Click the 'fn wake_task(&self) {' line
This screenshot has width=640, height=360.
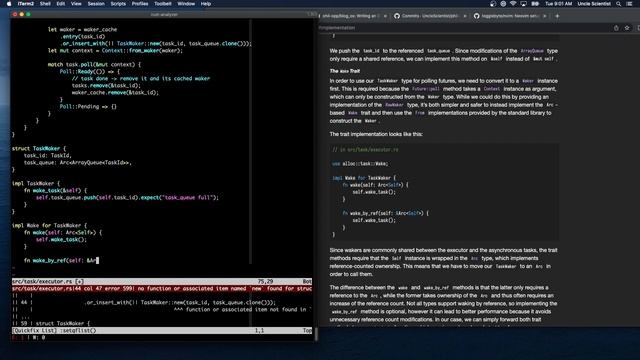point(55,191)
